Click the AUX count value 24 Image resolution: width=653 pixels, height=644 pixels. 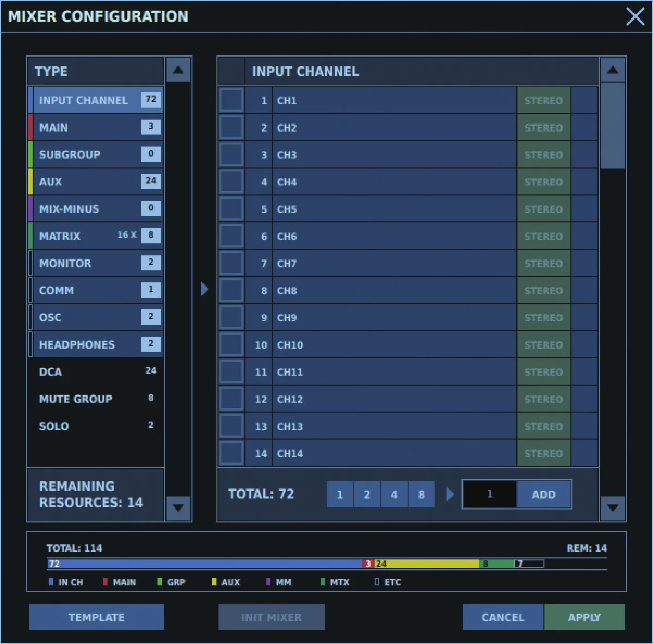[151, 181]
